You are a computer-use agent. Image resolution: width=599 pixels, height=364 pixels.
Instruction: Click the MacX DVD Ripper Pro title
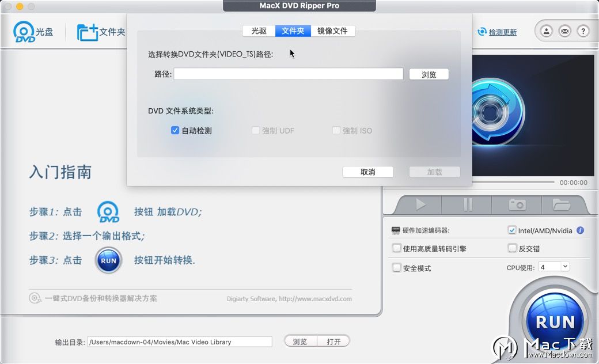coord(299,6)
